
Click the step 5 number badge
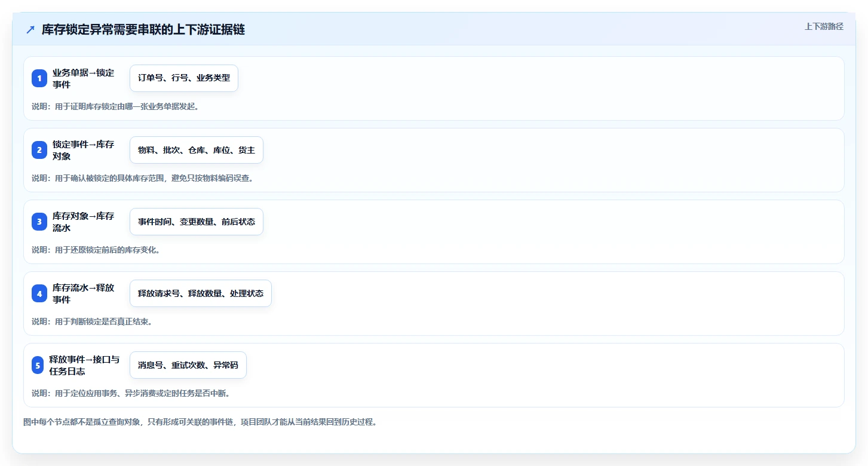38,365
